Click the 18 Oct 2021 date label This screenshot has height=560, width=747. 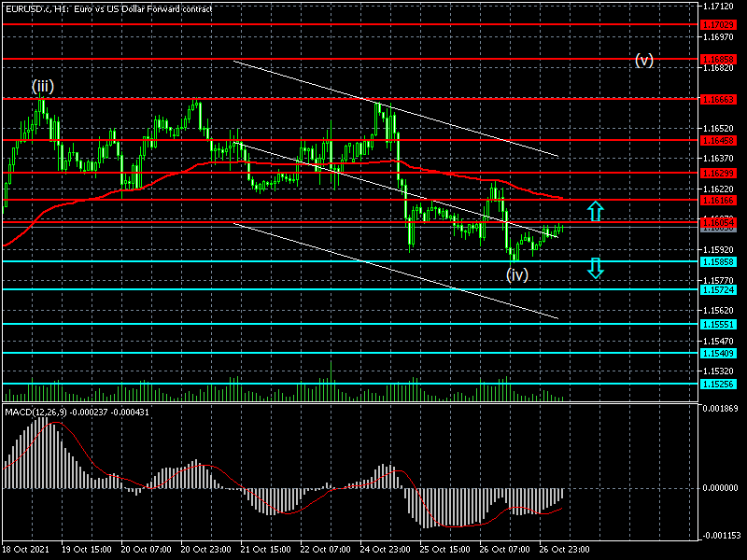coord(27,550)
